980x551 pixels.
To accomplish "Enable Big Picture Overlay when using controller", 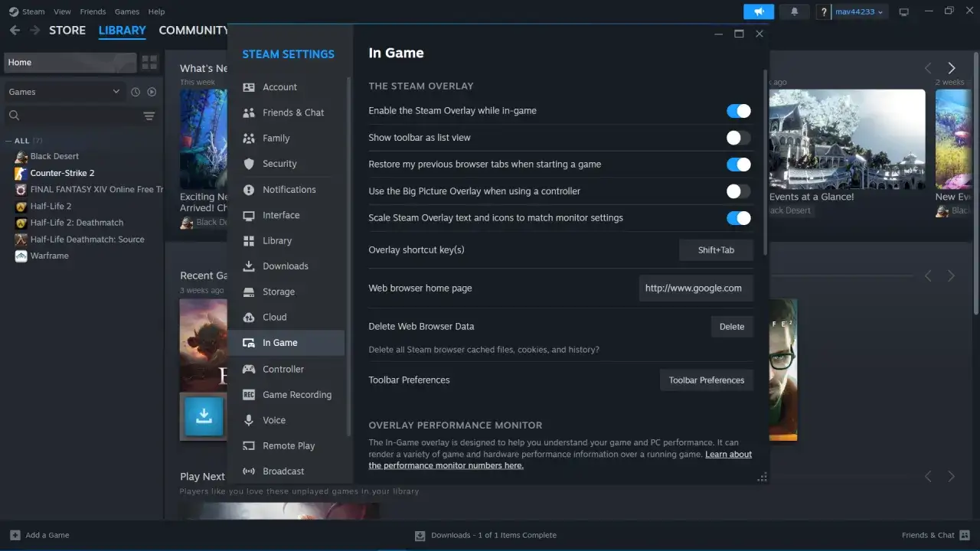I will point(739,191).
